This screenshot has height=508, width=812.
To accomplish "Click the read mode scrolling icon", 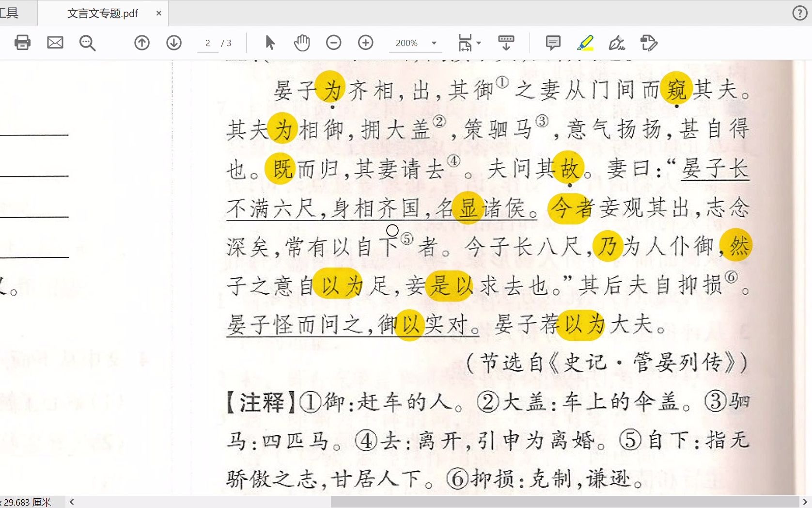I will point(506,43).
